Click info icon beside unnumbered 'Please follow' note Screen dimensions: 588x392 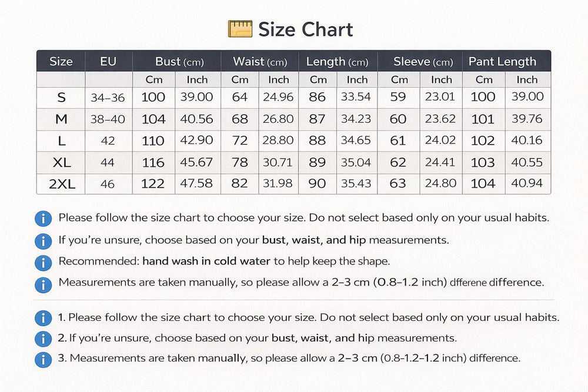pos(43,219)
